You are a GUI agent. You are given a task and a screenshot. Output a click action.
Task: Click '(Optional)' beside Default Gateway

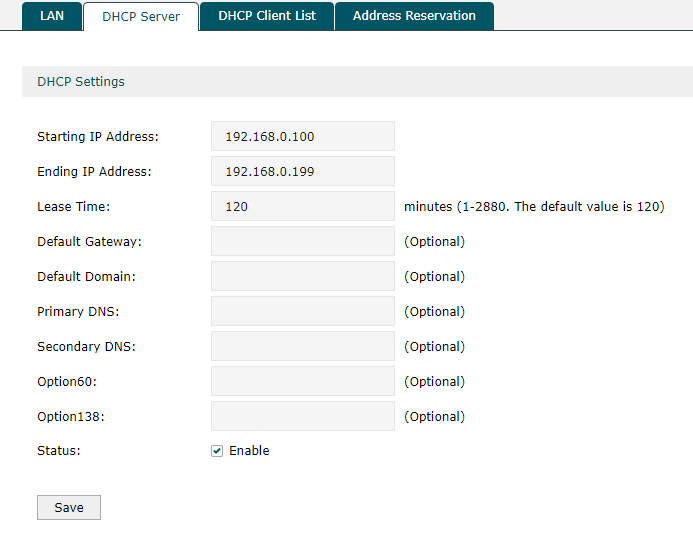[434, 241]
